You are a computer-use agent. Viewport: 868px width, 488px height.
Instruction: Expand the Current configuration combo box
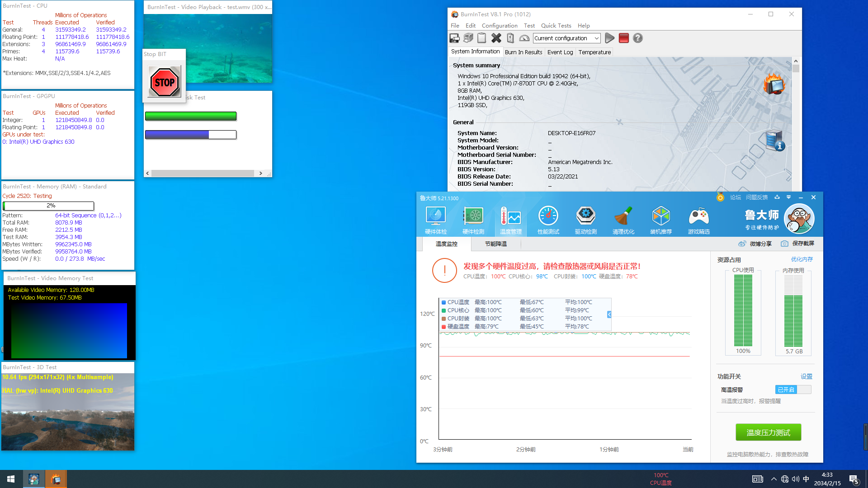click(x=596, y=38)
